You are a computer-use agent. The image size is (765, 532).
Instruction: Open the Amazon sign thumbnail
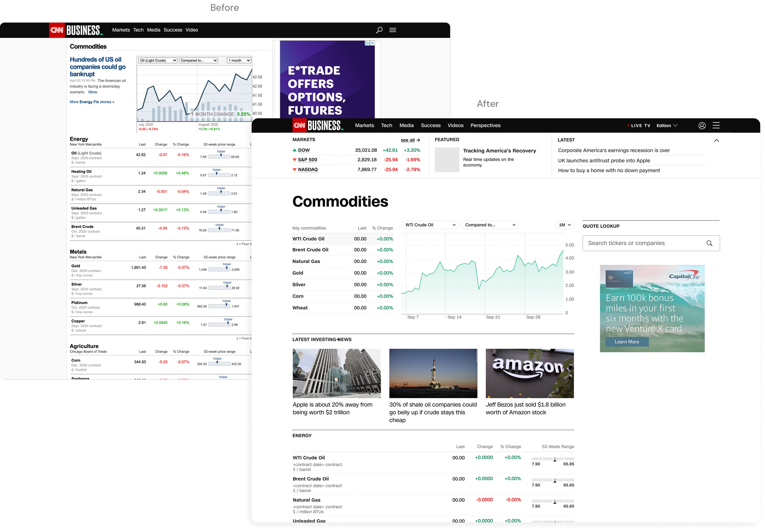530,374
